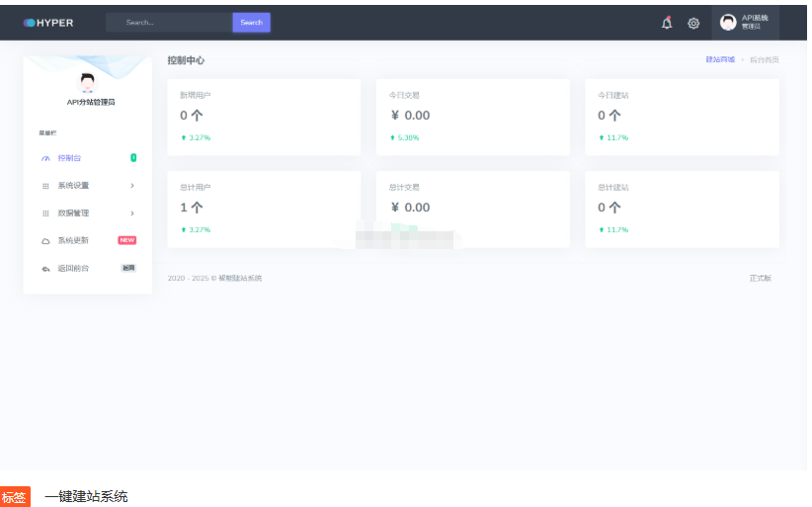Click the 5.38% growth under 今日交易
Viewport: 812px width, 507px height.
404,137
